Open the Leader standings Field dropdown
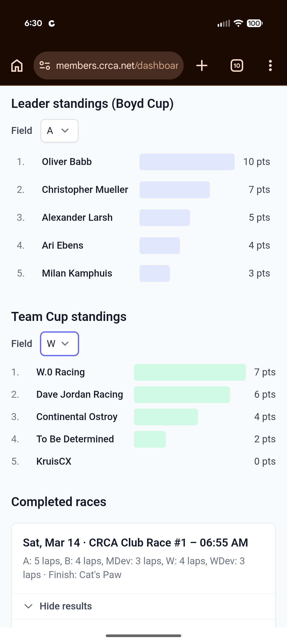The height and width of the screenshot is (644, 287). 59,131
